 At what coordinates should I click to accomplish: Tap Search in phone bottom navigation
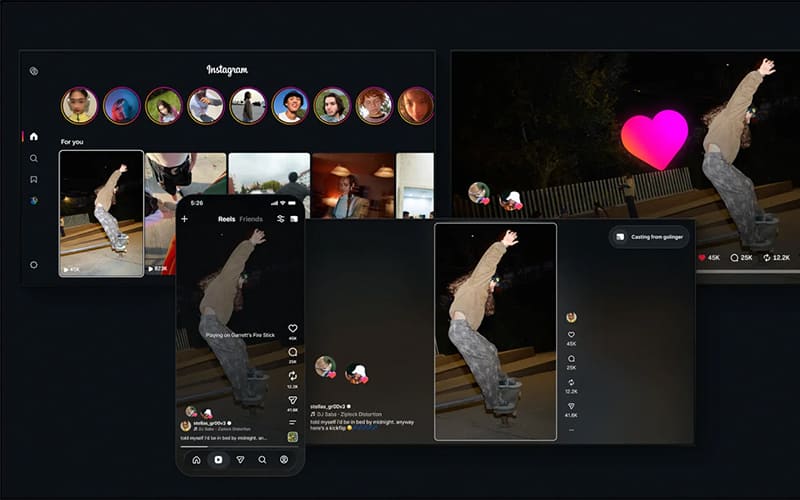[x=262, y=460]
